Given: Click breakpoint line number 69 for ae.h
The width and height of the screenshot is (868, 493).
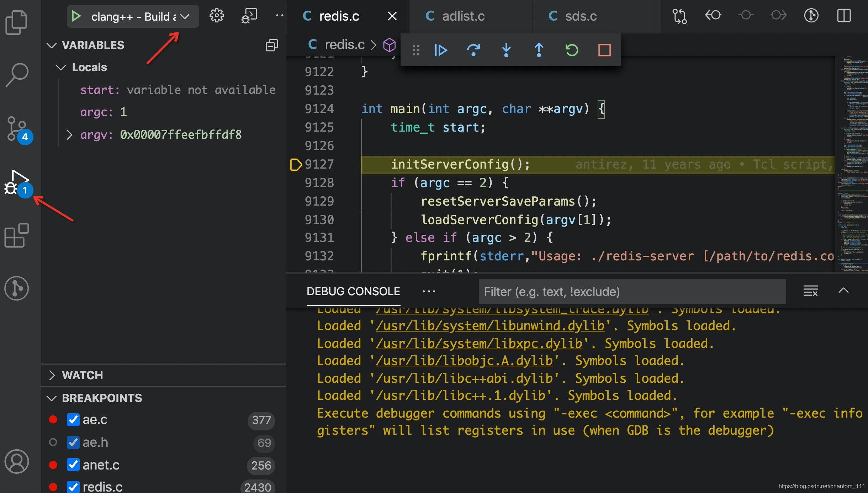Looking at the screenshot, I should (x=264, y=443).
